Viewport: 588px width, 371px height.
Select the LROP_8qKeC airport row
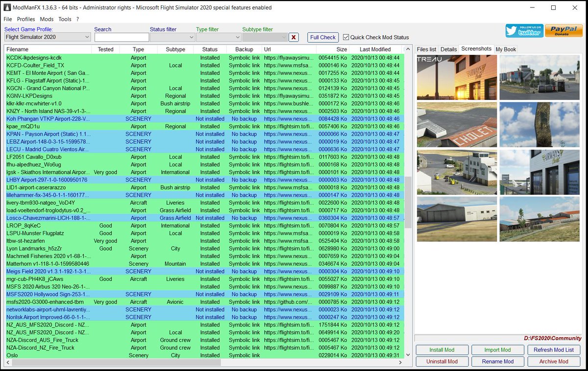point(204,226)
